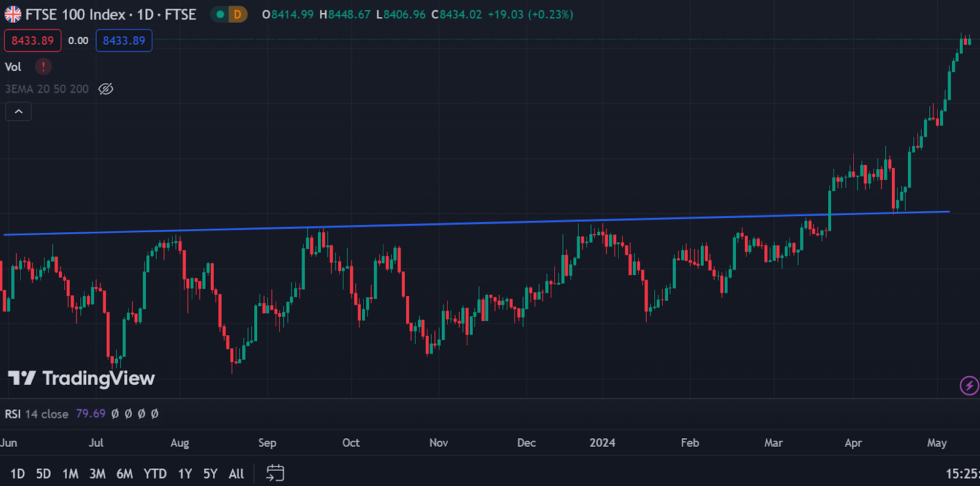Click the RSI 14 close label
This screenshot has width=980, height=486.
coord(37,414)
